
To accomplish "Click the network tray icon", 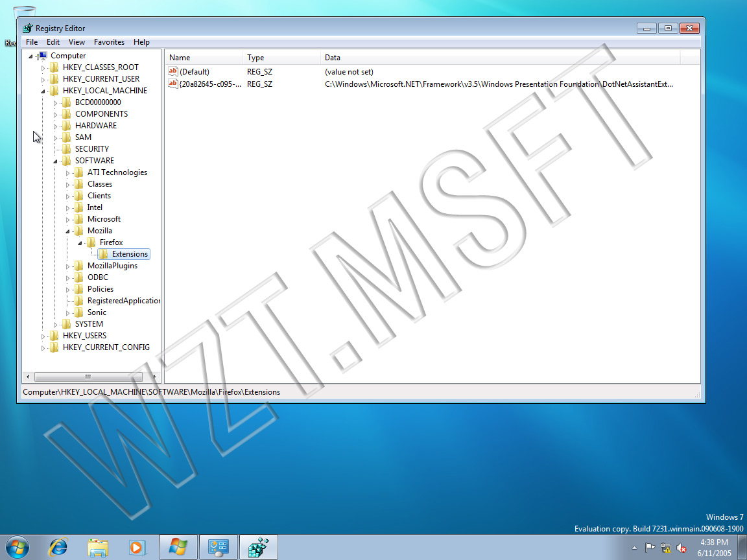I will [665, 548].
